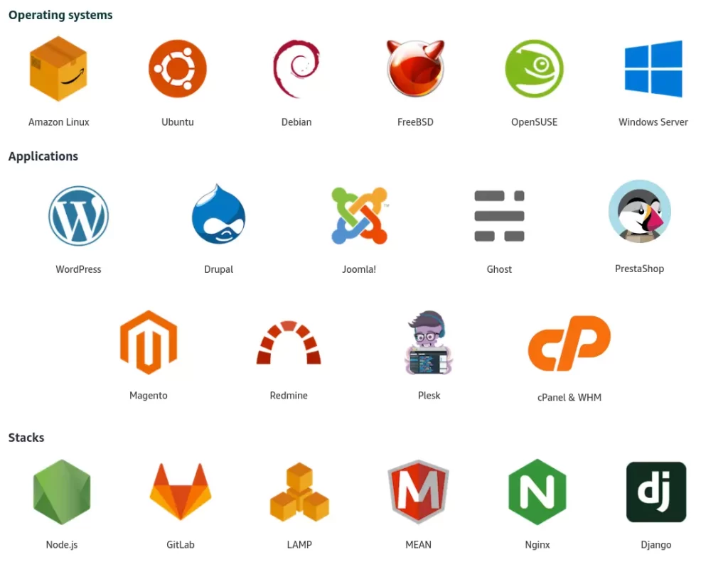Select the Redmine arch icon

click(289, 342)
